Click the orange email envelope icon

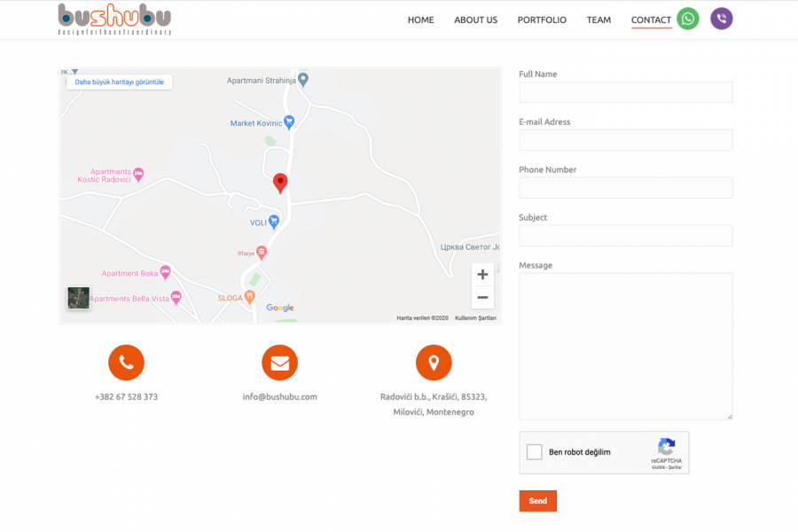[279, 363]
